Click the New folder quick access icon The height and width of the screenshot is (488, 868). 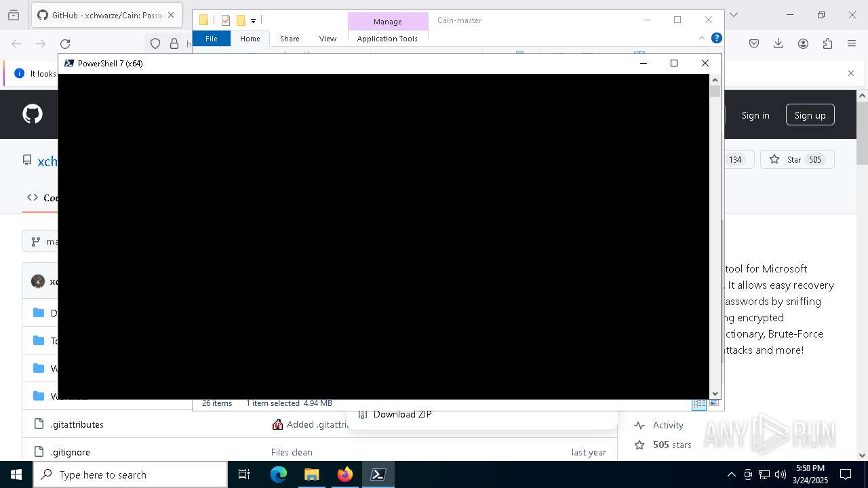click(241, 20)
